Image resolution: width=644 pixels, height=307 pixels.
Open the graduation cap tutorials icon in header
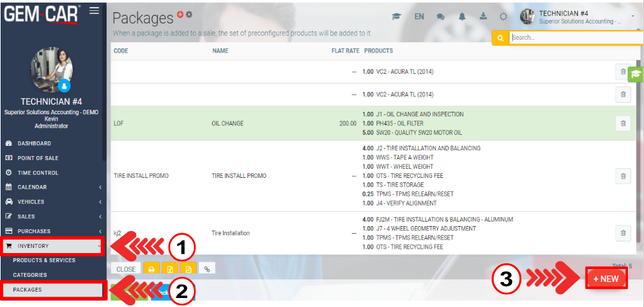pos(397,17)
